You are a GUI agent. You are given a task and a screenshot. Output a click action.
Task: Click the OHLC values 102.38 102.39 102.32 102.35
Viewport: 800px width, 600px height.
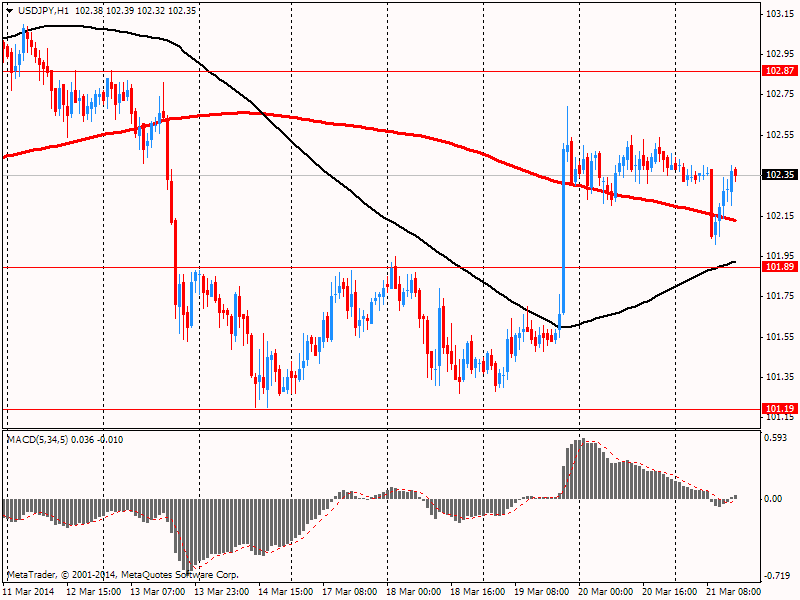click(135, 10)
